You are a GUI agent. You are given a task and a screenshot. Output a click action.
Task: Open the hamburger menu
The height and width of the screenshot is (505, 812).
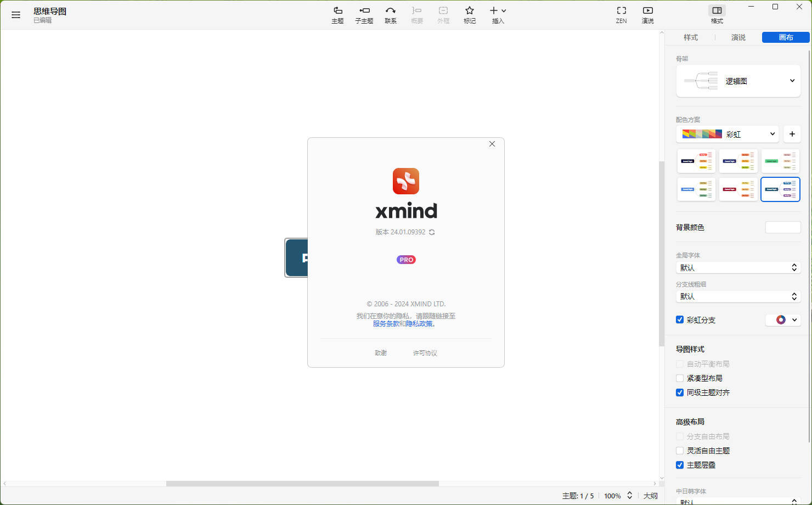(16, 15)
